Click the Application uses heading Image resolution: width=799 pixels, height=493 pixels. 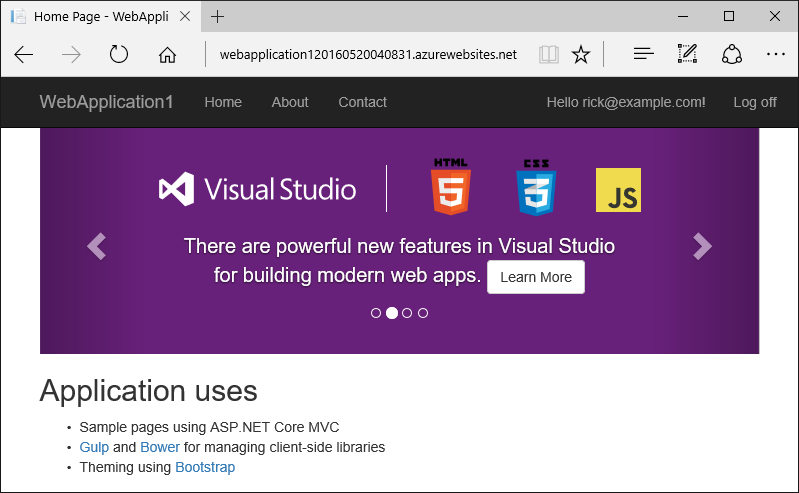tap(149, 391)
